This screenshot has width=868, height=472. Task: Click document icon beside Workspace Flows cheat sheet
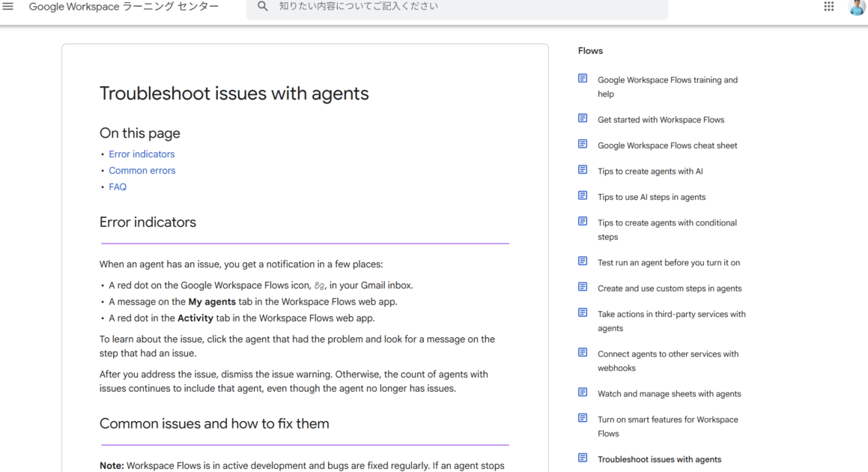[x=583, y=145]
